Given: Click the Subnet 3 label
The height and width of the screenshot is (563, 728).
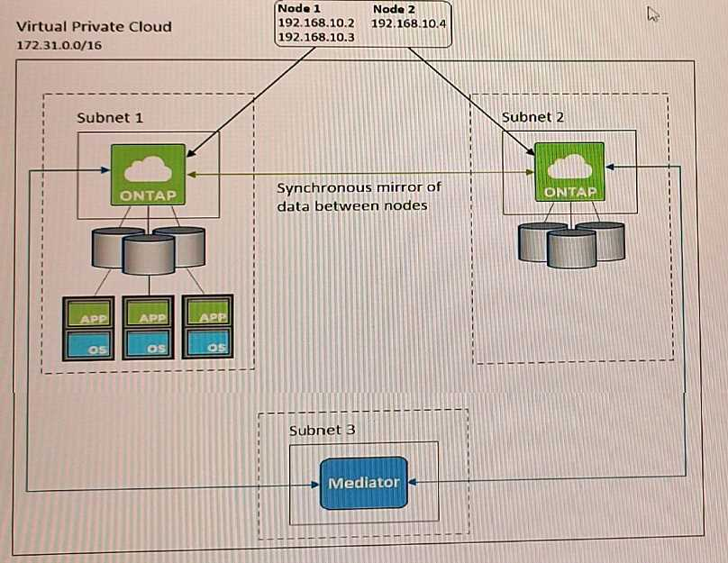Looking at the screenshot, I should coord(322,430).
